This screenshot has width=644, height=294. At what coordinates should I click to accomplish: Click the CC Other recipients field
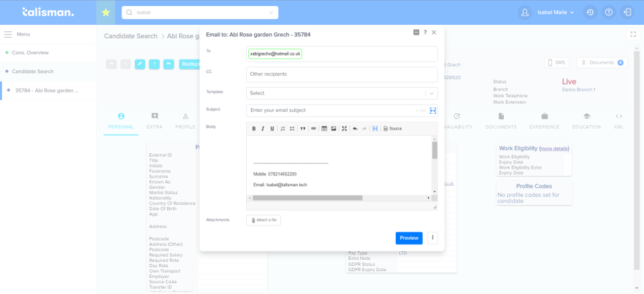click(x=341, y=74)
